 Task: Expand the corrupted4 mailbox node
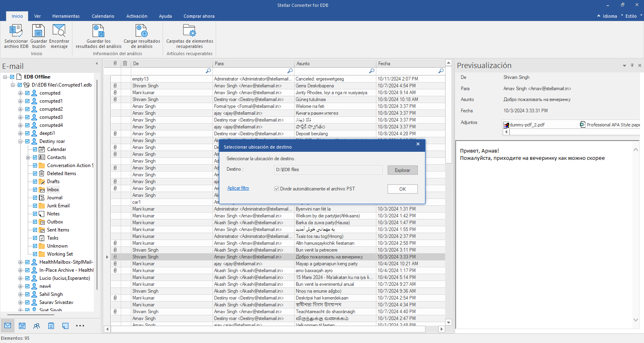[x=21, y=125]
